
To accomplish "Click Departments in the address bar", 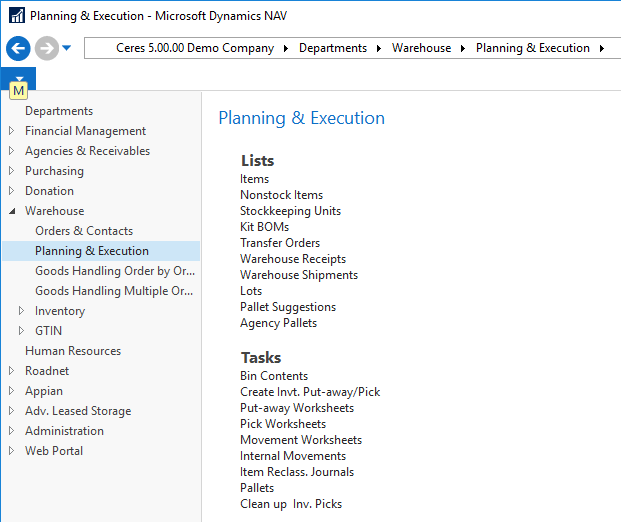I will pos(333,48).
